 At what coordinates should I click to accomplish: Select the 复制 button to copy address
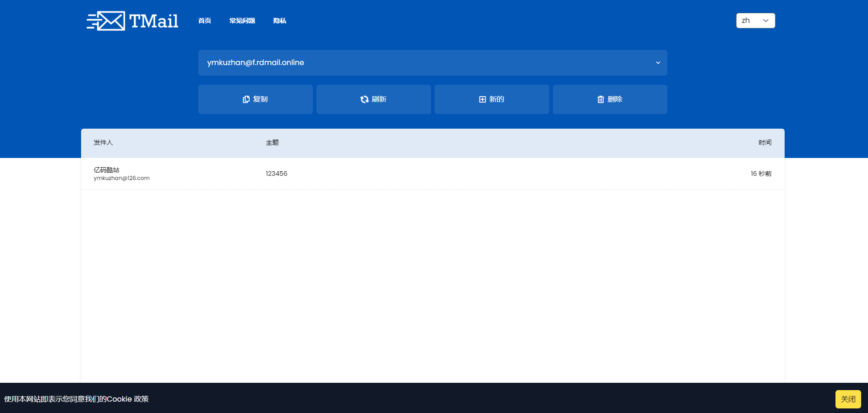(255, 99)
